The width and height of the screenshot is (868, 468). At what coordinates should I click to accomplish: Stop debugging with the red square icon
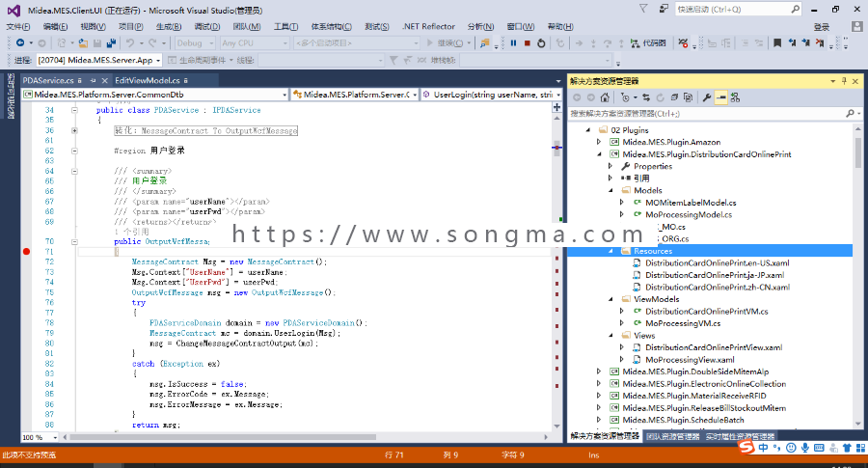click(527, 43)
